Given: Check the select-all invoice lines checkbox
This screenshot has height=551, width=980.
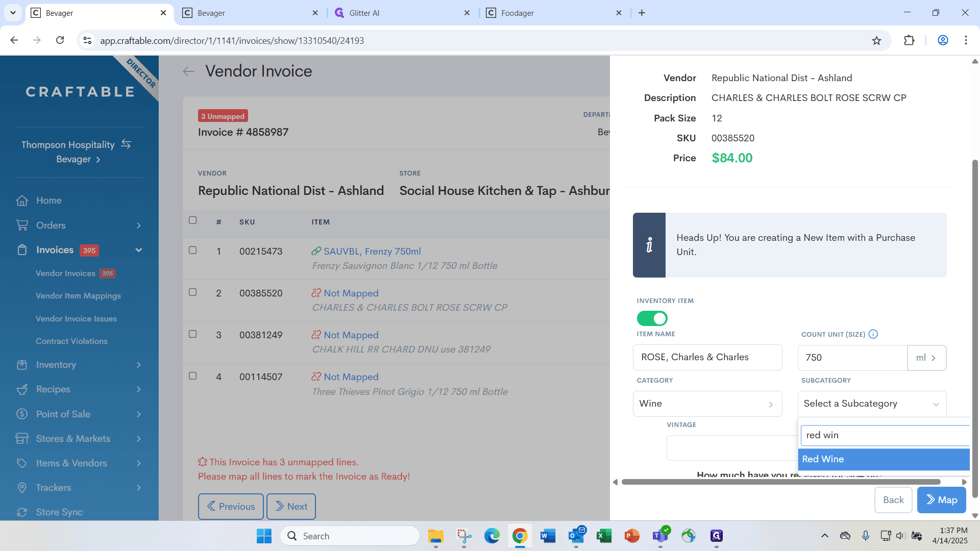Looking at the screenshot, I should tap(192, 220).
